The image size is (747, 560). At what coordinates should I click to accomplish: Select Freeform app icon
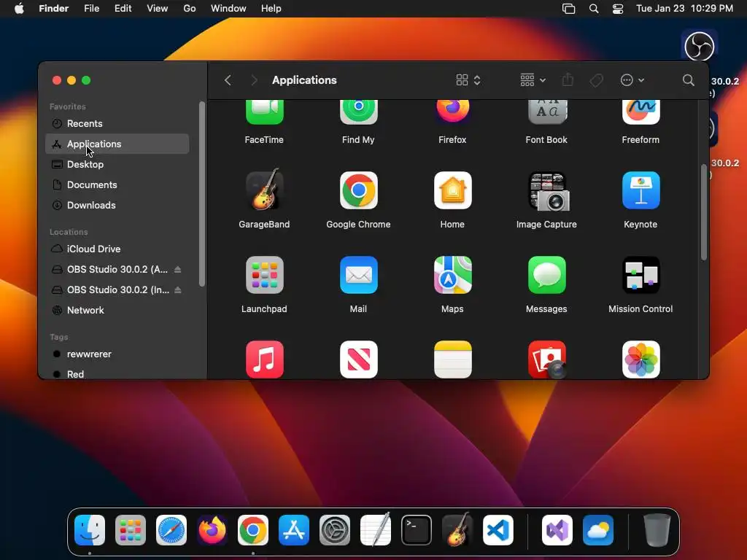[640, 112]
